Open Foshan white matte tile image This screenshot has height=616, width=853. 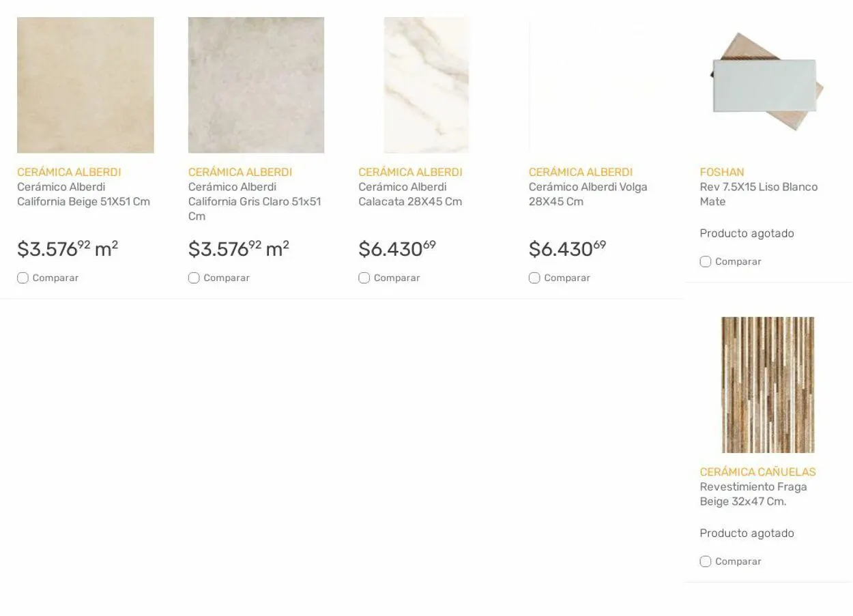pos(768,82)
